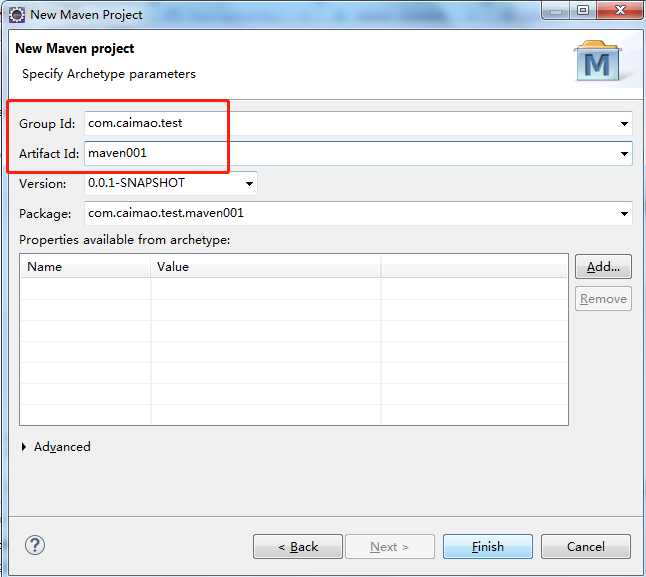646x577 pixels.
Task: Open the help question mark icon
Action: pyautogui.click(x=35, y=545)
